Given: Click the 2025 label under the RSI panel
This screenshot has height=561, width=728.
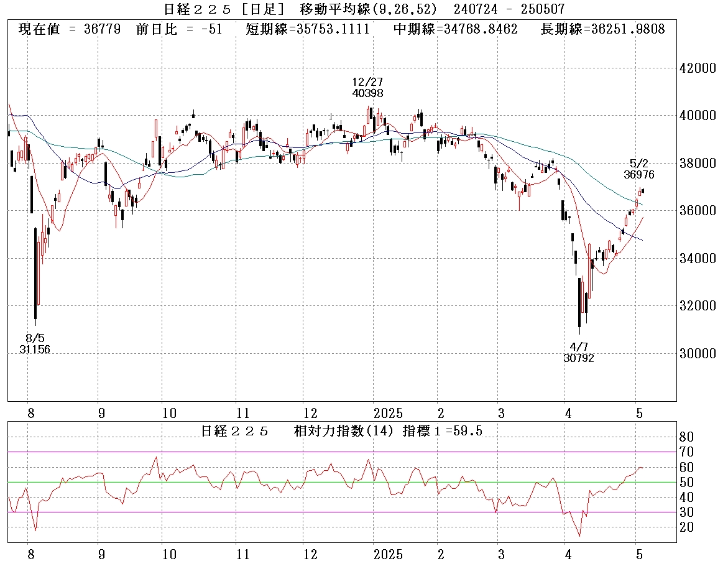Looking at the screenshot, I should (389, 554).
